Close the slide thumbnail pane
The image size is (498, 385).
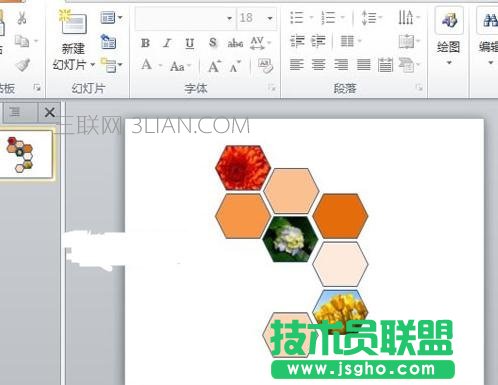[50, 112]
